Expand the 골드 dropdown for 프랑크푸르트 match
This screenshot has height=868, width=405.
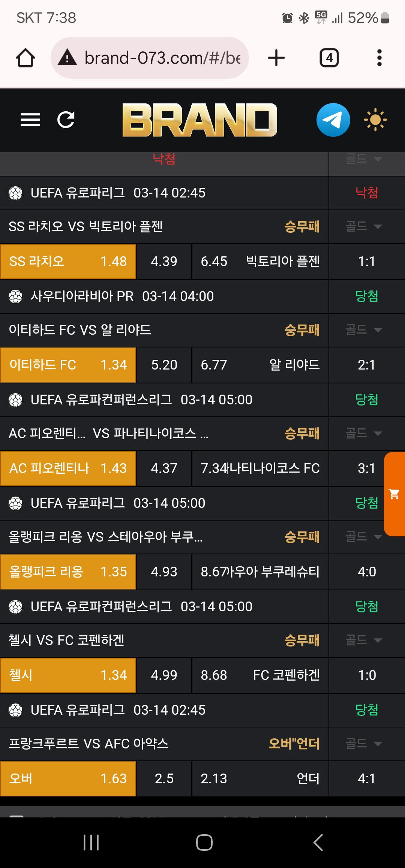363,744
